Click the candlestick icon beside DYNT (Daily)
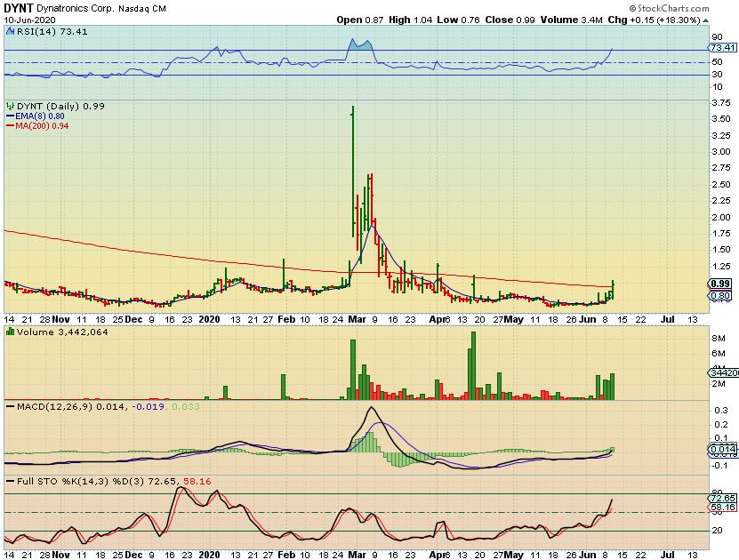This screenshot has width=739, height=560. [x=10, y=107]
